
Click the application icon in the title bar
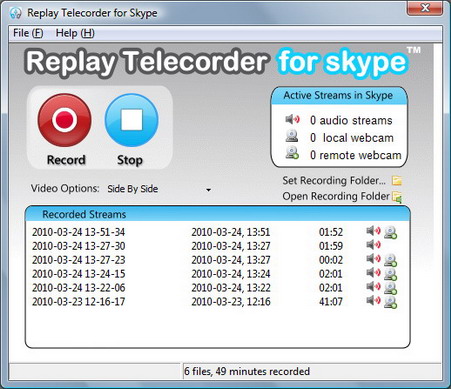point(15,13)
